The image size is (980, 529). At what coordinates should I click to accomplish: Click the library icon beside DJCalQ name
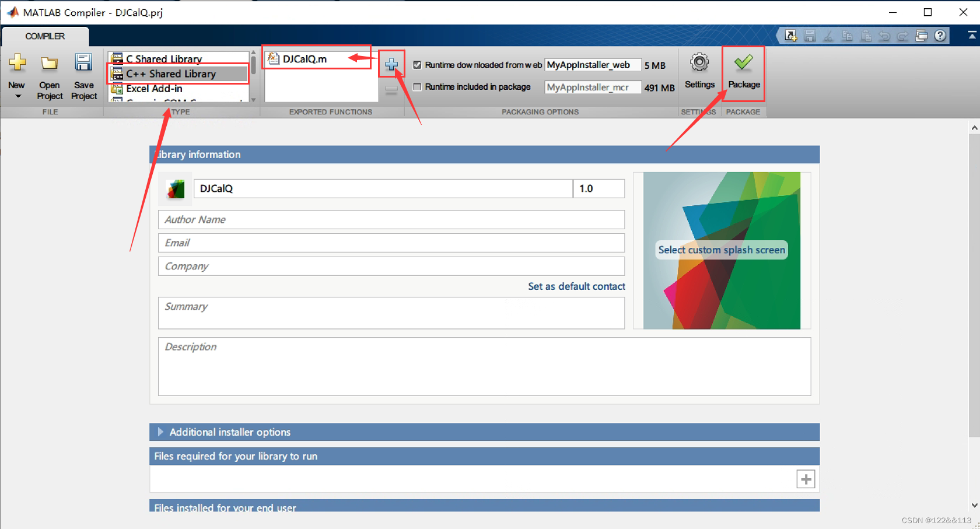pyautogui.click(x=176, y=189)
